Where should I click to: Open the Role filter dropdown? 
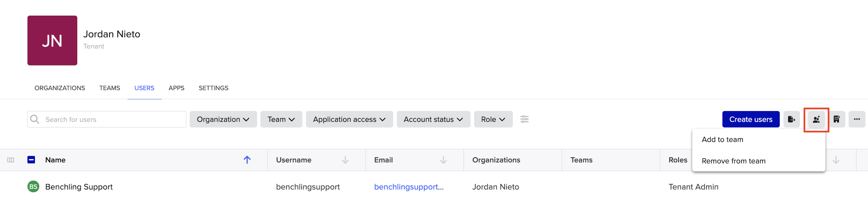pos(493,119)
